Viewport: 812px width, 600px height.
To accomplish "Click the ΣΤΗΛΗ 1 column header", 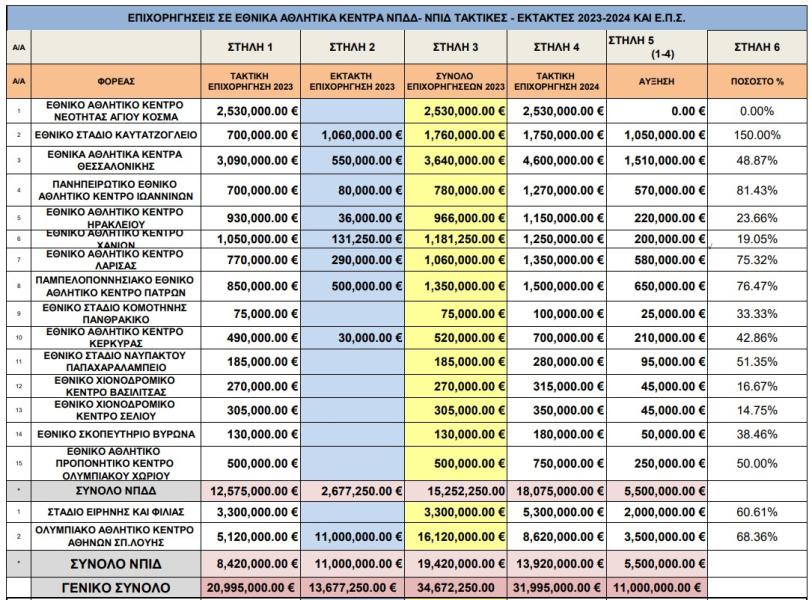I will tap(251, 47).
